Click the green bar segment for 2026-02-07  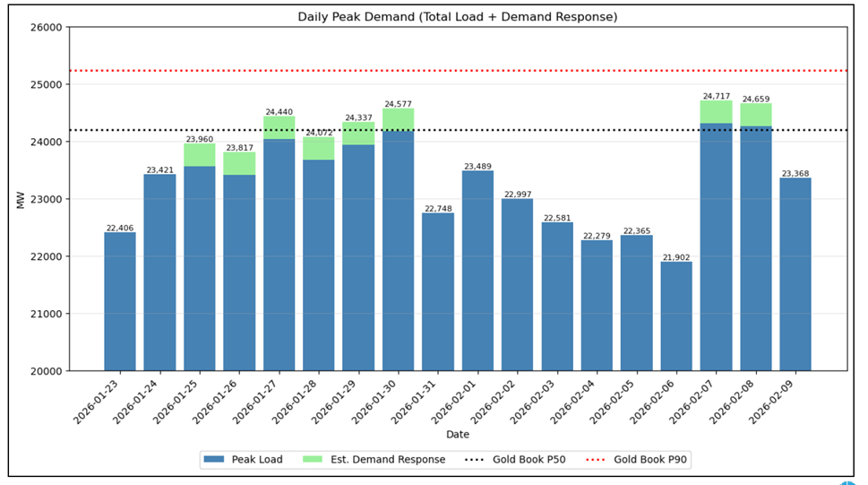pos(716,111)
